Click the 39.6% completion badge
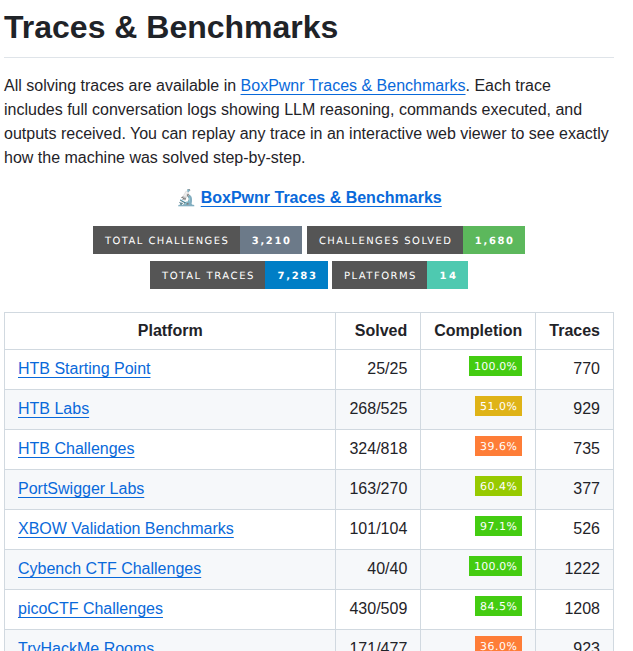Image resolution: width=633 pixels, height=651 pixels. 498,446
